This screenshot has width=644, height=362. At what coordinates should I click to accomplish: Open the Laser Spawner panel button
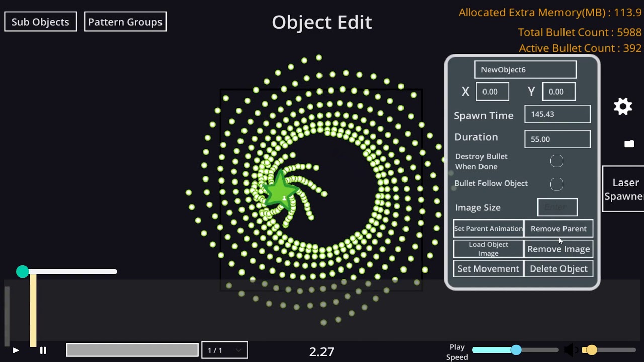pos(624,189)
